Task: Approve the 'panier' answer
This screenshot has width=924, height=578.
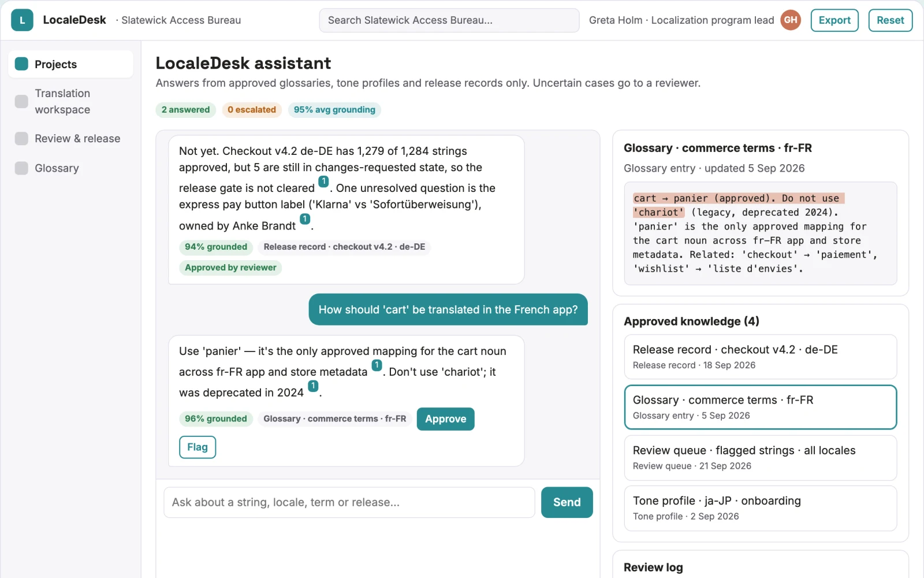Action: click(x=445, y=419)
